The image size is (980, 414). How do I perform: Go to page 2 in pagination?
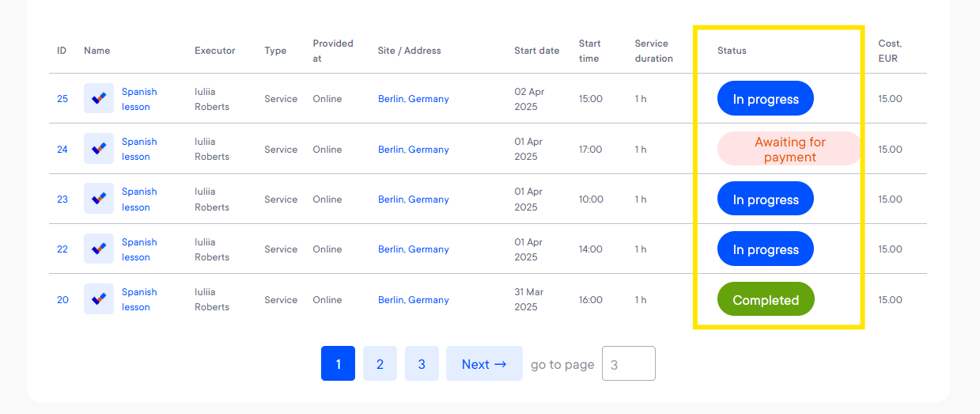point(380,363)
